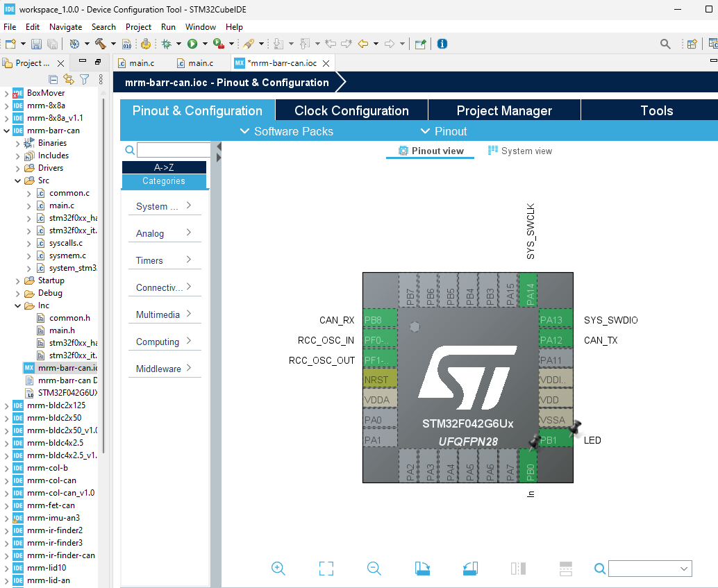Switch to System view
The height and width of the screenshot is (588, 718).
tap(520, 151)
